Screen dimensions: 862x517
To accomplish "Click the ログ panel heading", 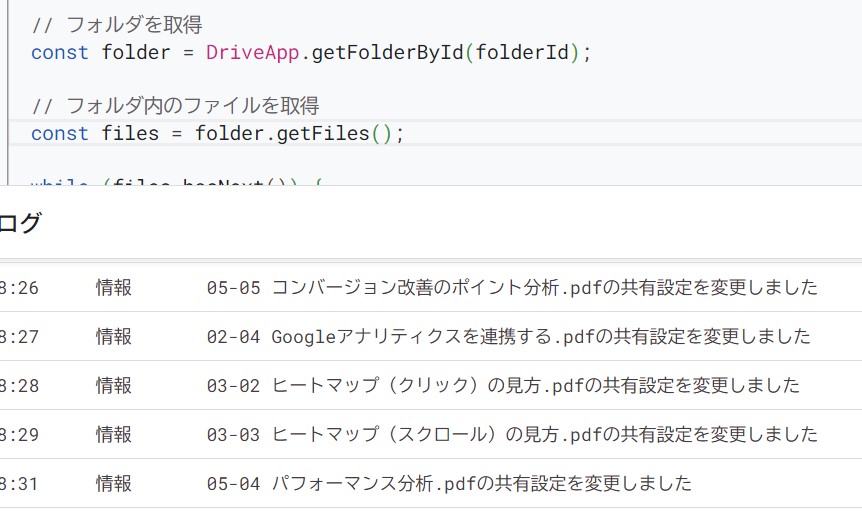I will coord(20,223).
